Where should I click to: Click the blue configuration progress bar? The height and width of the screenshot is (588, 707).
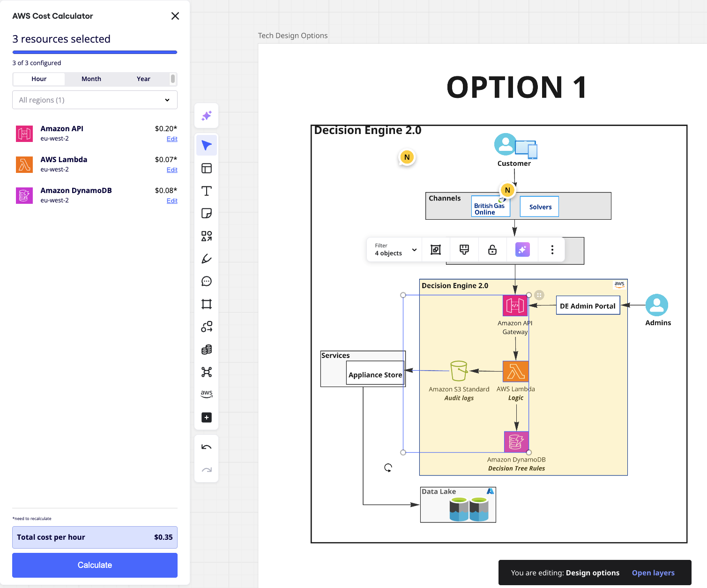pos(95,52)
